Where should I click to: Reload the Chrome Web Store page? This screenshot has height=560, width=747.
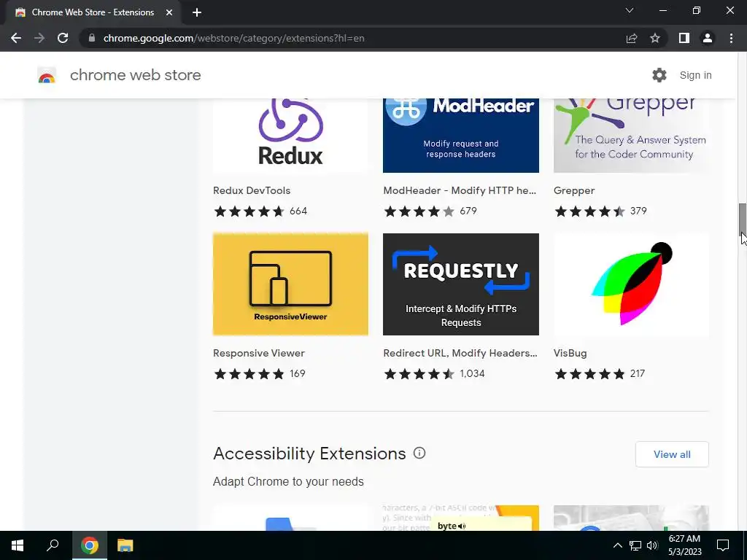tap(63, 38)
